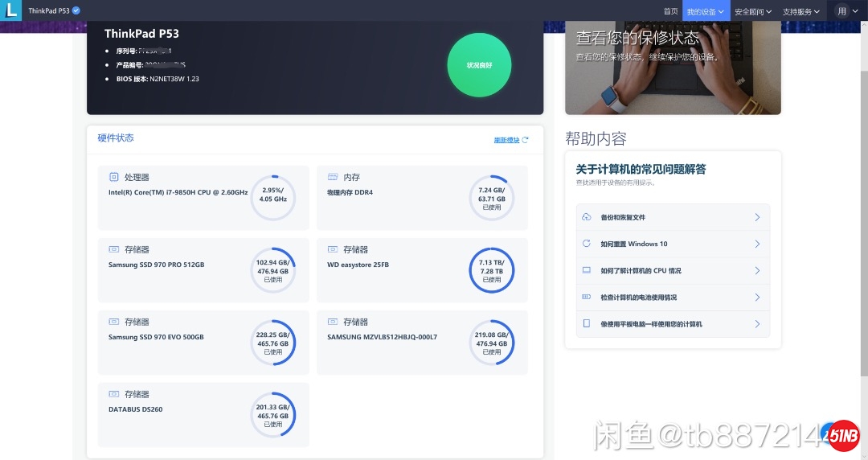868x460 pixels.
Task: Click the WD easystore usage ring 7.13 TB/7.28 TB
Action: pos(492,270)
